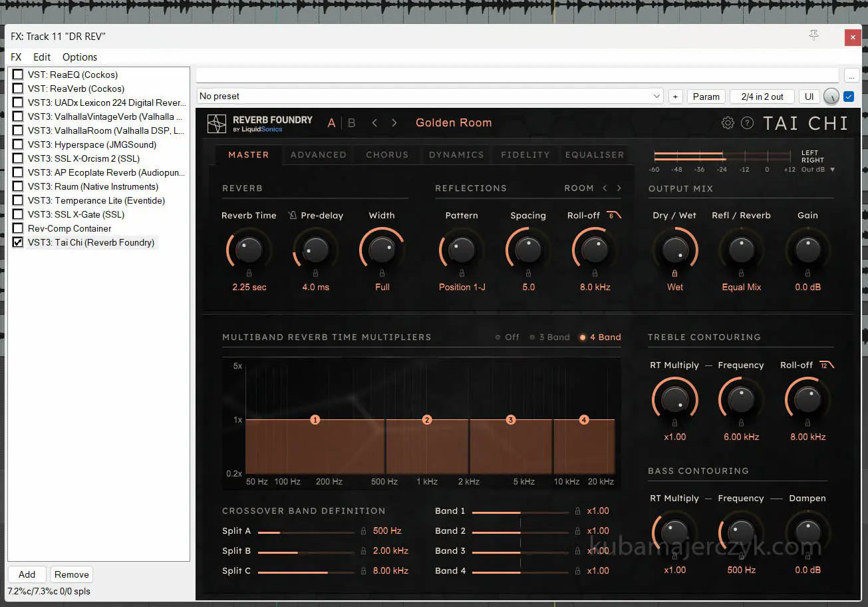Open the Options menu
The image size is (868, 607).
(x=80, y=57)
